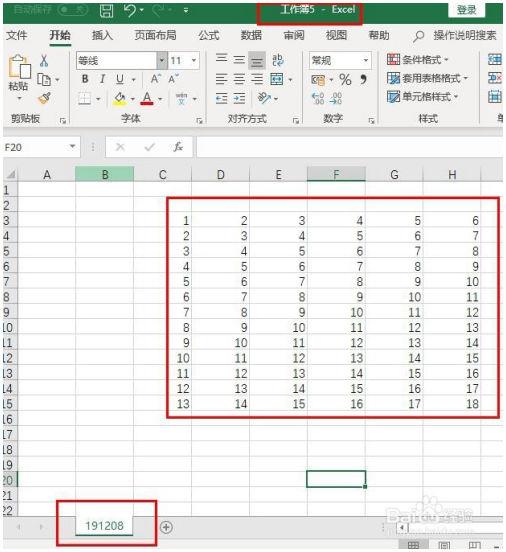506x552 pixels.
Task: Toggle the AutoSave switch
Action: (73, 10)
